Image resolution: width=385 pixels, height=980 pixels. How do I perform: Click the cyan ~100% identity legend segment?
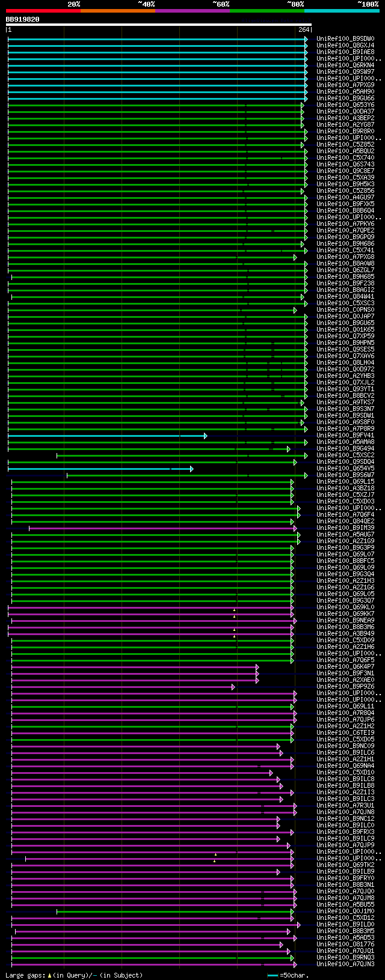tap(342, 11)
